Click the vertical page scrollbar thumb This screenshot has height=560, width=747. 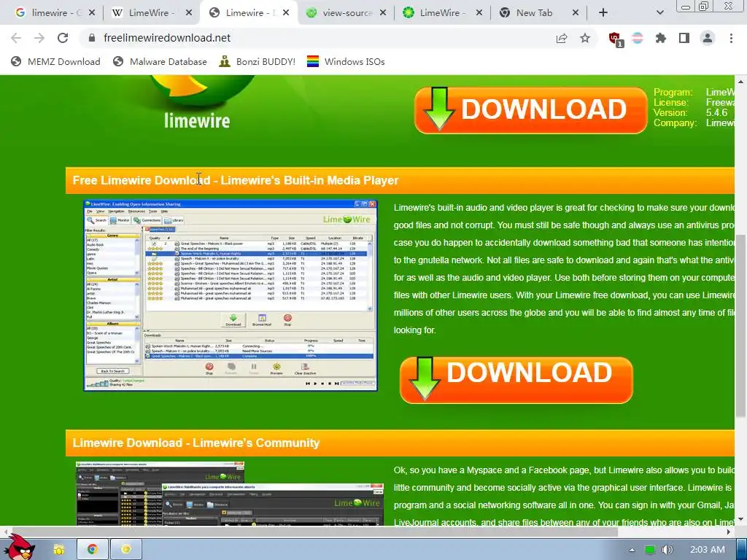[x=740, y=326]
